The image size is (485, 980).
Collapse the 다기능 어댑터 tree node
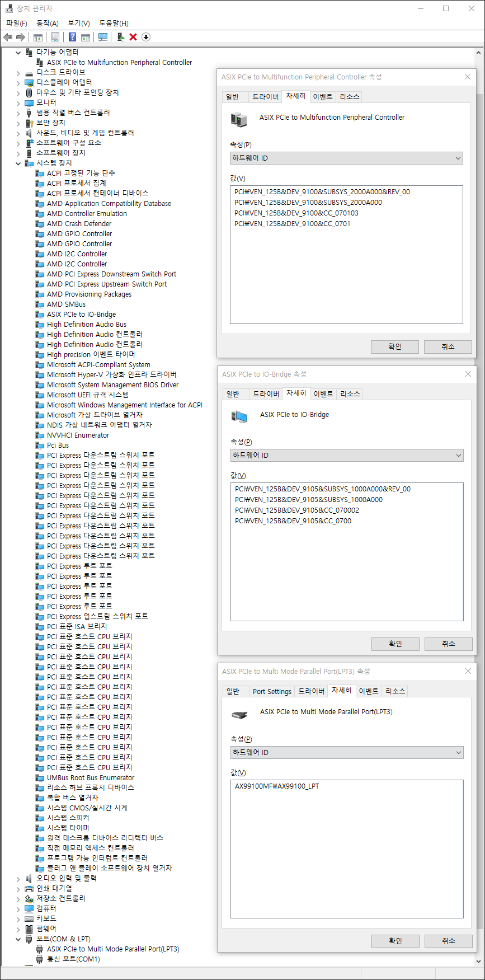coord(18,53)
